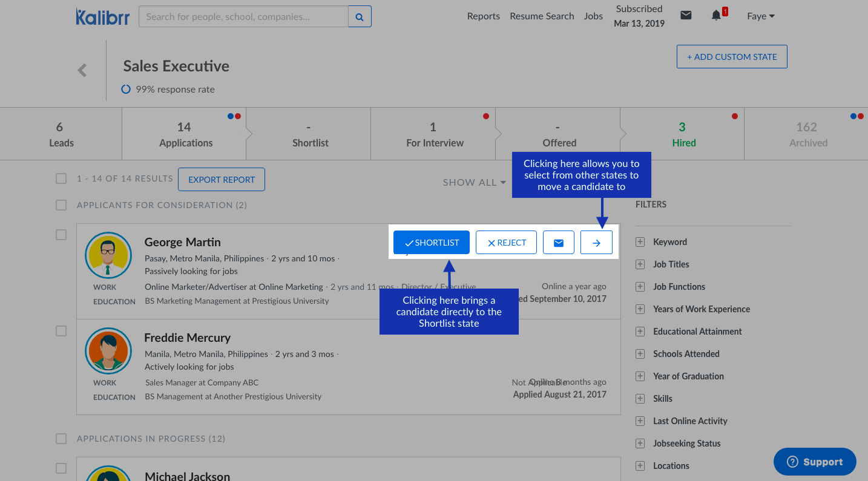
Task: Open the Faye account dropdown
Action: coord(760,16)
